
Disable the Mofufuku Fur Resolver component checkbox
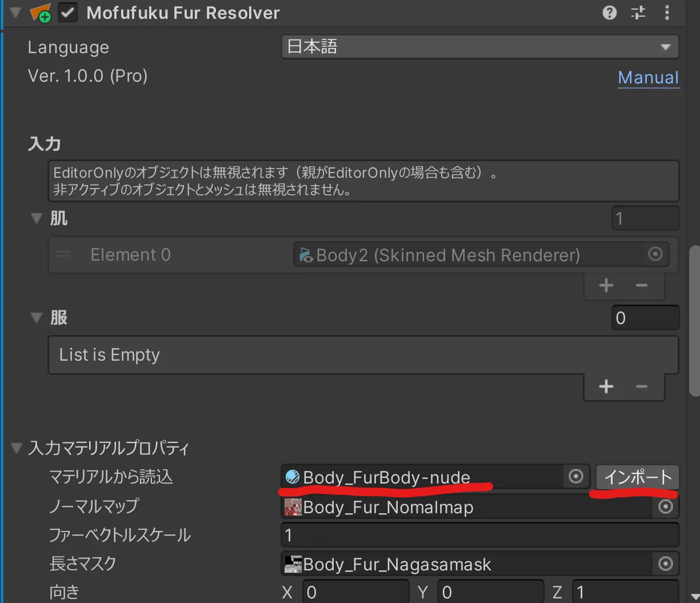68,13
